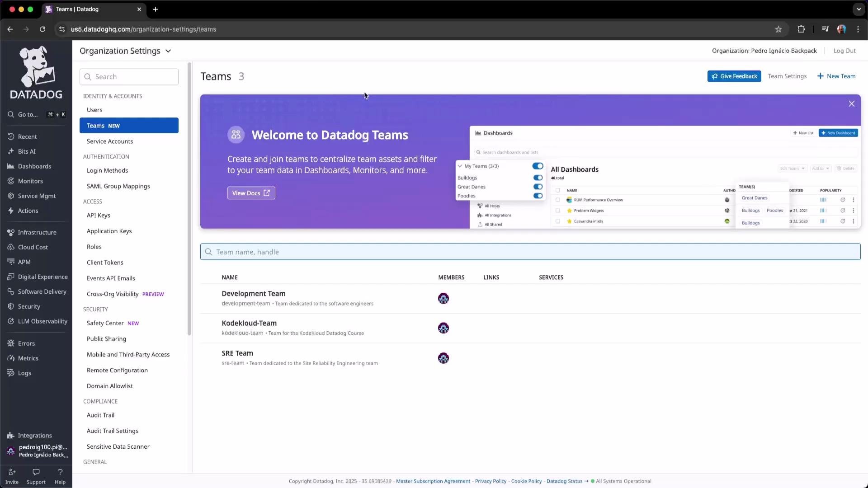Click Team name, handle search field
The width and height of the screenshot is (868, 488).
pyautogui.click(x=530, y=252)
